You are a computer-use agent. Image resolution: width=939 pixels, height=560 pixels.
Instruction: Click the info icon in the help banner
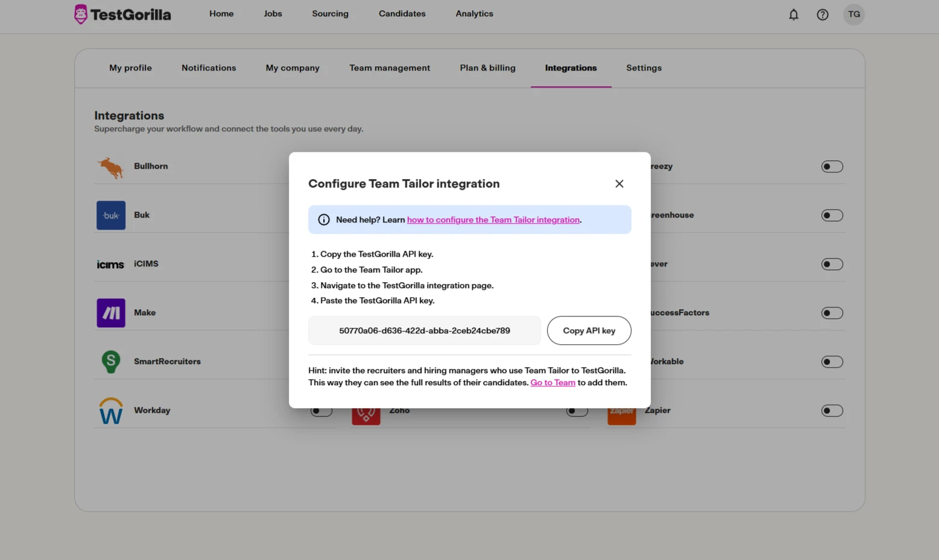pos(324,220)
